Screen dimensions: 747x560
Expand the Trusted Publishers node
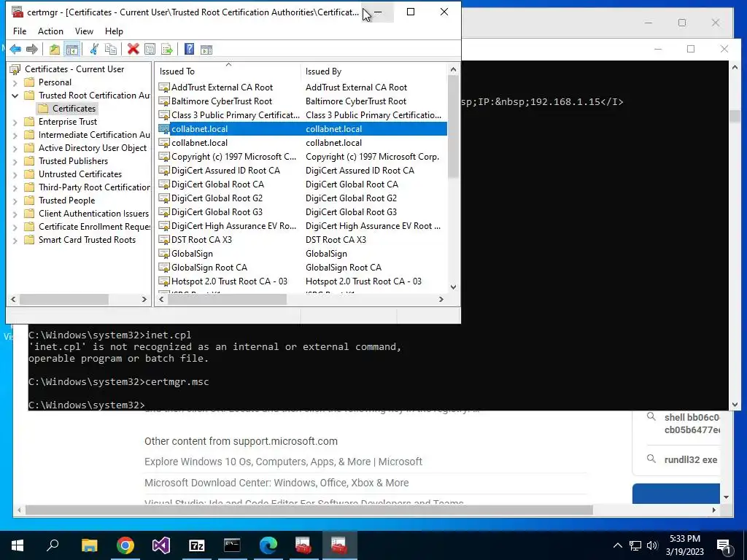[15, 161]
